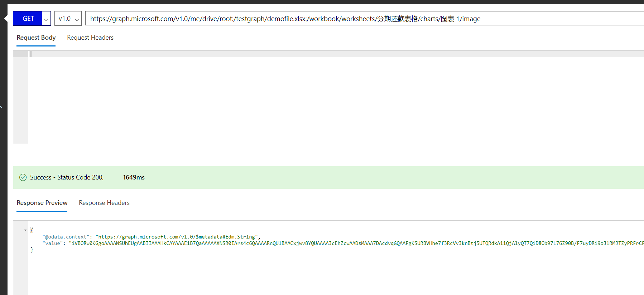Switch to the Request Headers tab
The width and height of the screenshot is (644, 295).
[90, 38]
